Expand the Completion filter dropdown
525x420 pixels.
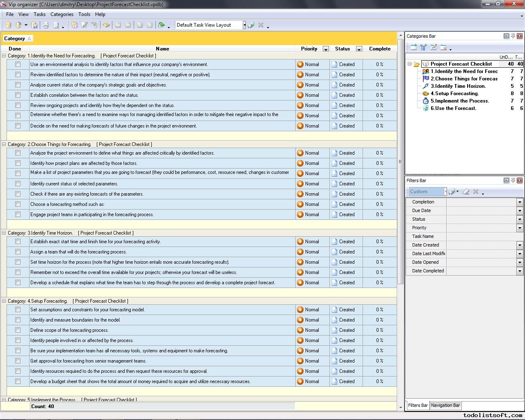click(x=520, y=202)
